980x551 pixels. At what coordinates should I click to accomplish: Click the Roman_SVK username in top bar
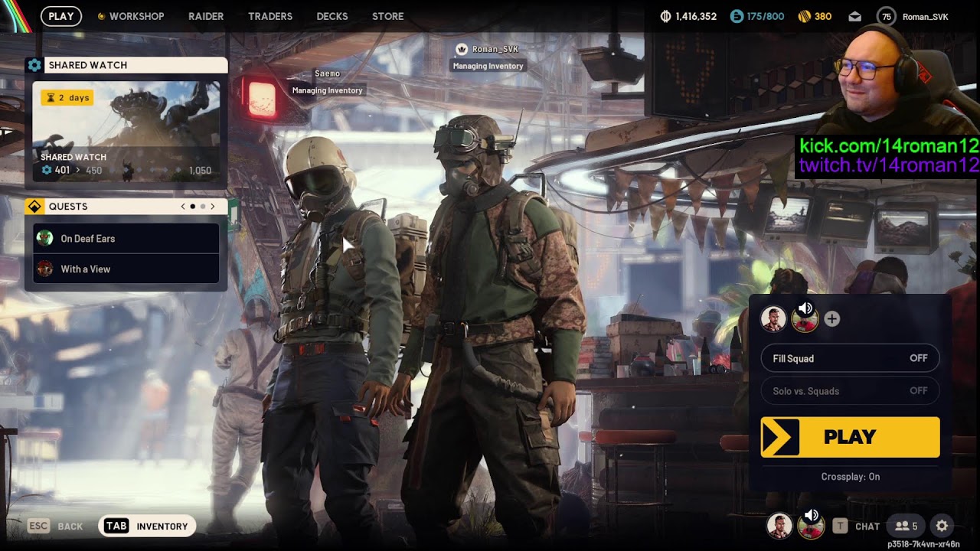point(926,17)
